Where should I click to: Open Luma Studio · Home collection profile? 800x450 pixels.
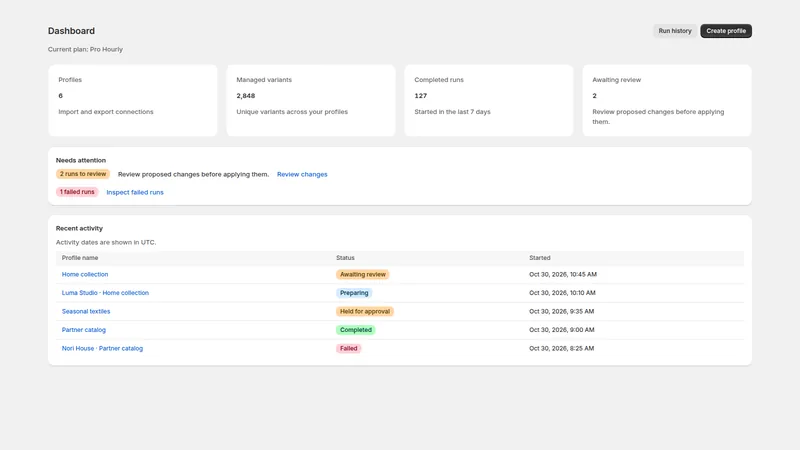pos(105,293)
